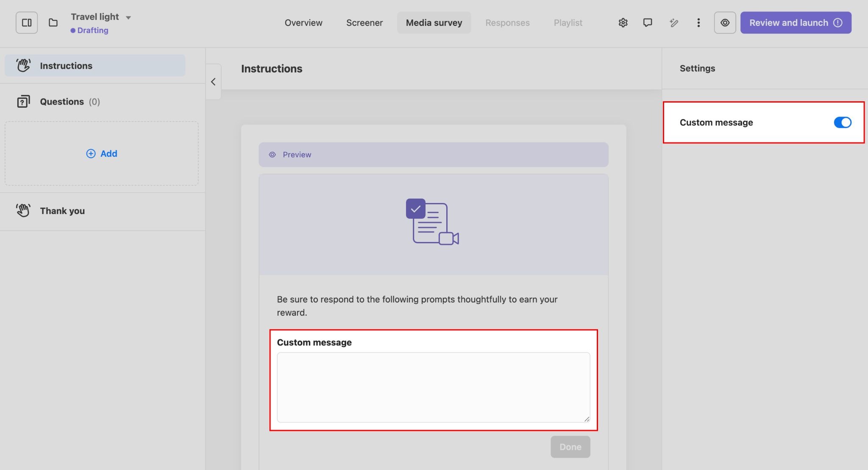Open the comments speech bubble icon
Screen dimensions: 868x470
(x=647, y=23)
